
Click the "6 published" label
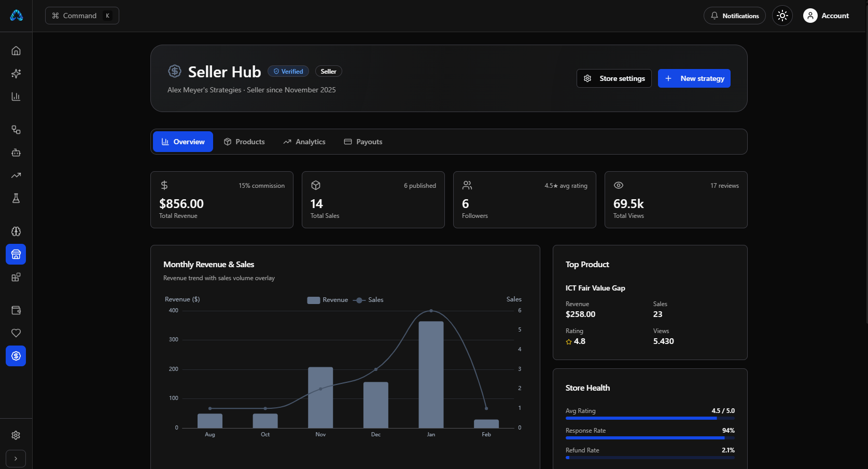[420, 186]
